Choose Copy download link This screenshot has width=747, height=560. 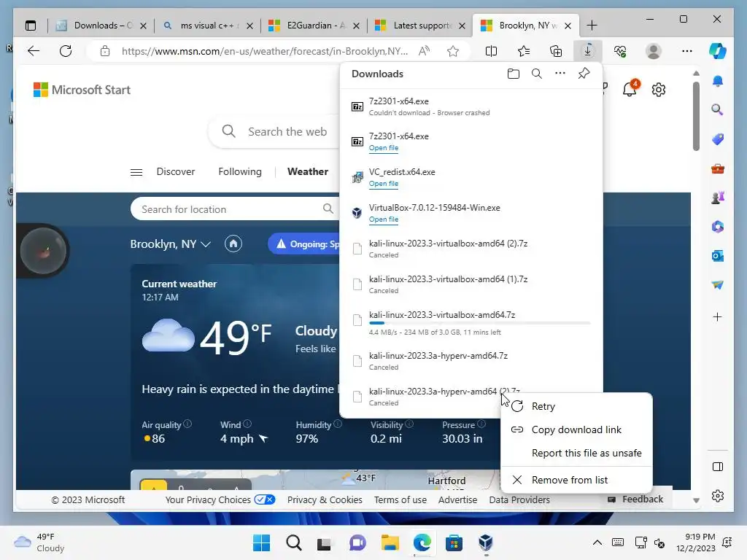pyautogui.click(x=576, y=429)
